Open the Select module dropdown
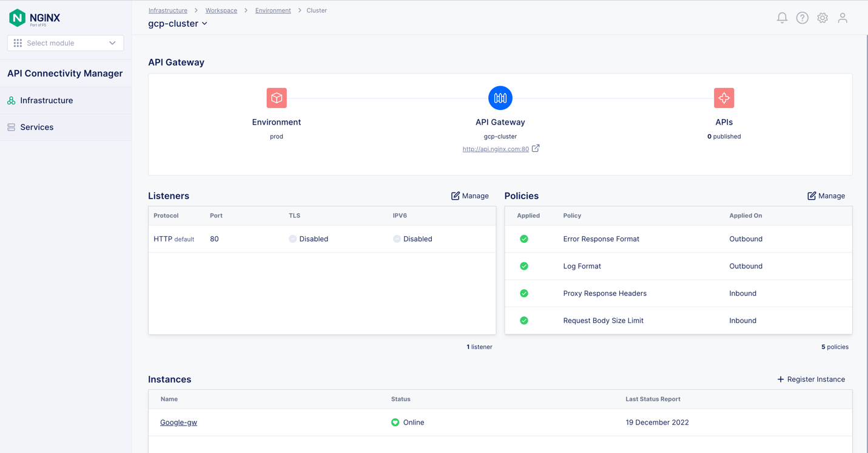This screenshot has height=453, width=868. tap(66, 43)
